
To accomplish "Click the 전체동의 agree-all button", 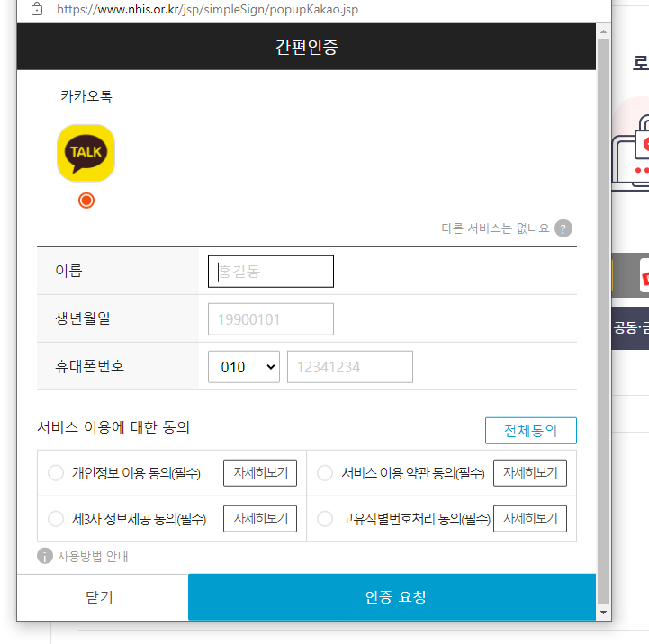I will (x=530, y=431).
